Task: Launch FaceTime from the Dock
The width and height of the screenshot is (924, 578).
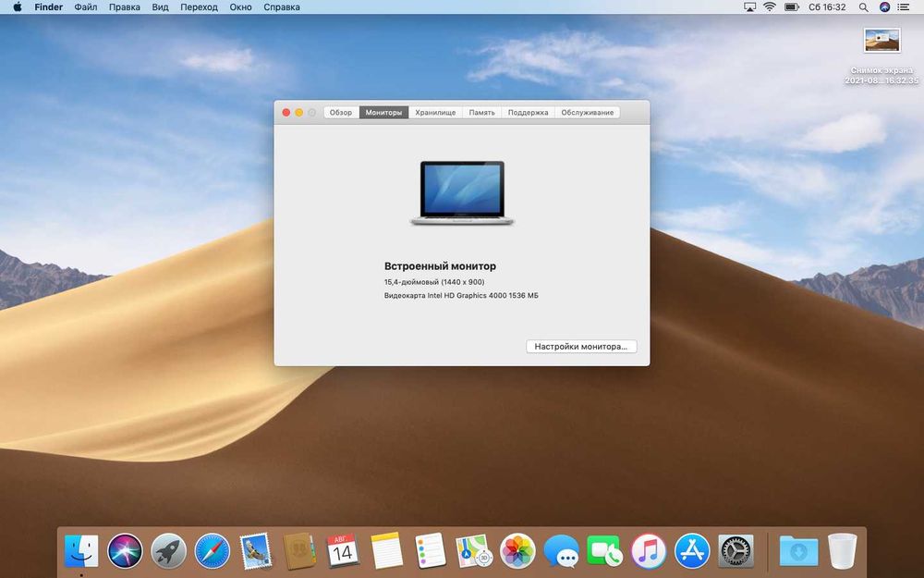Action: [604, 551]
